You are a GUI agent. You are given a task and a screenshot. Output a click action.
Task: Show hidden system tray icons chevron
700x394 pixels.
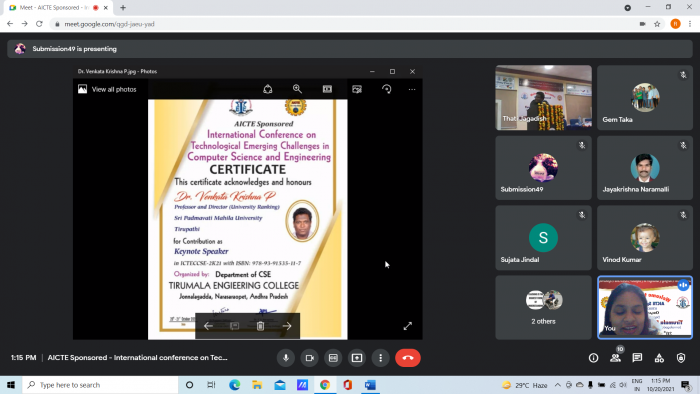[x=558, y=385]
